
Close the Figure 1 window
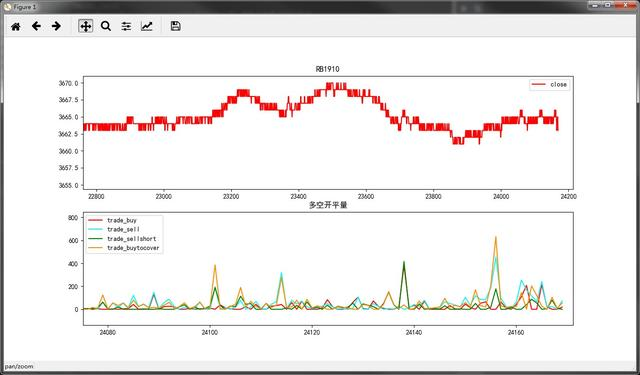pyautogui.click(x=625, y=5)
